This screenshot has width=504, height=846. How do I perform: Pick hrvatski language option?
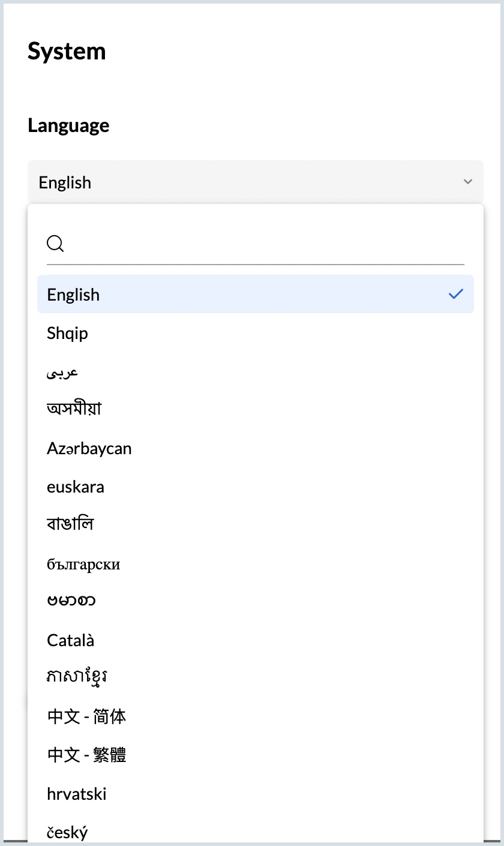76,794
